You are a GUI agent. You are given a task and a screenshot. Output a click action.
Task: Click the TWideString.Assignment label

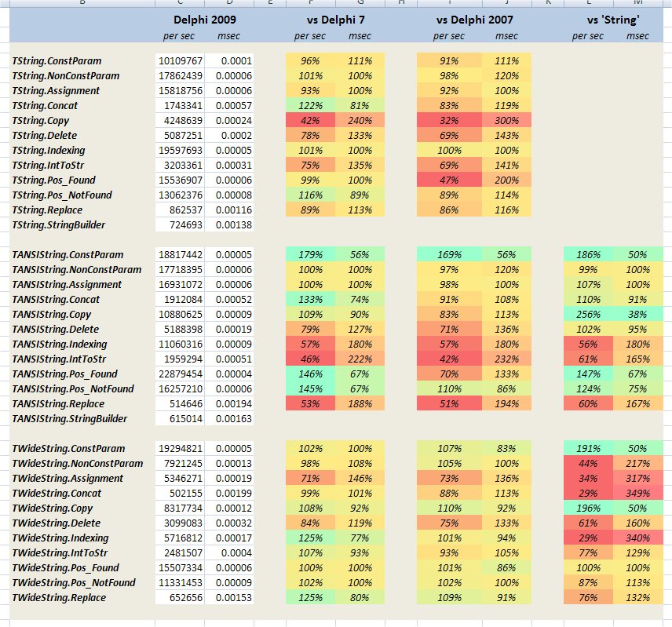[x=68, y=478]
